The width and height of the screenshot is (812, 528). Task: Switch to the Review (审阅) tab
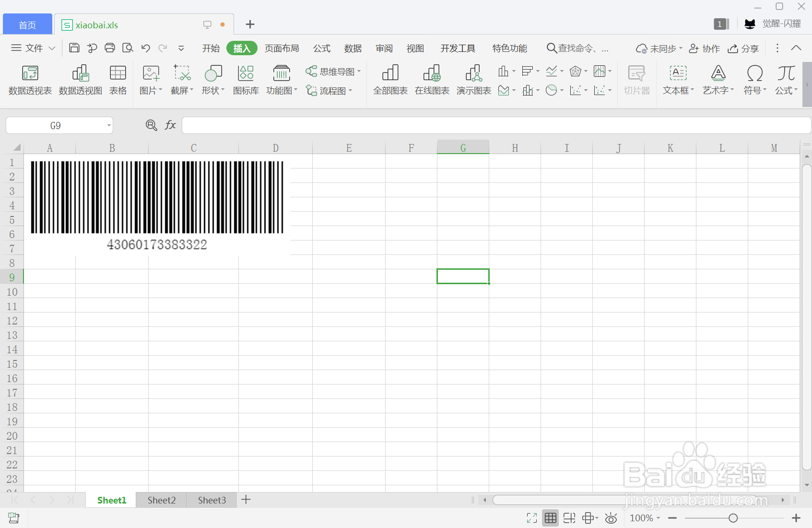pos(384,48)
